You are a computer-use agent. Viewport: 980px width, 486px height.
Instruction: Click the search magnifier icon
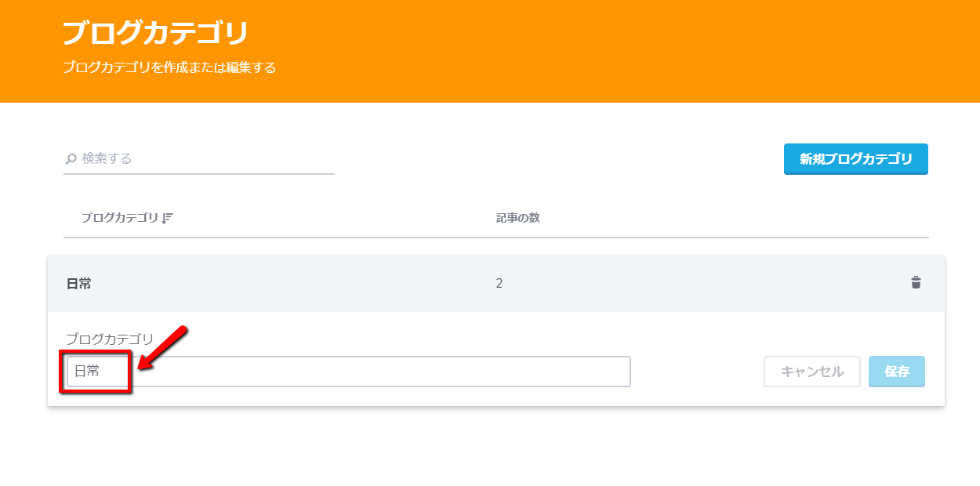point(71,159)
